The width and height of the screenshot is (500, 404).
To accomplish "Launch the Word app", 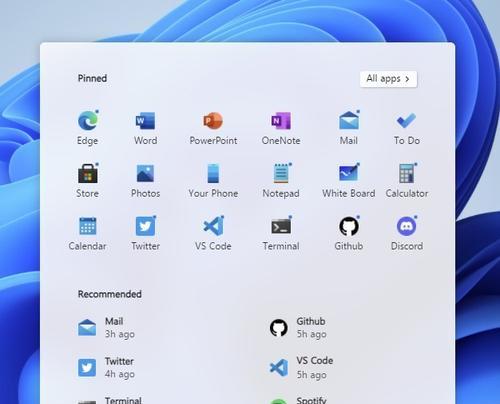I will point(146,128).
